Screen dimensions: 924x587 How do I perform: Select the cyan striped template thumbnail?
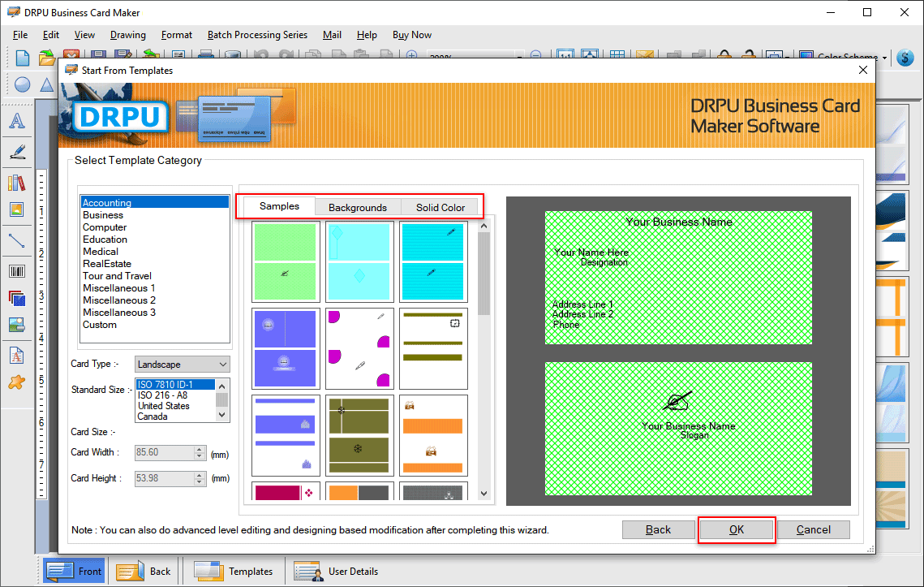[433, 262]
